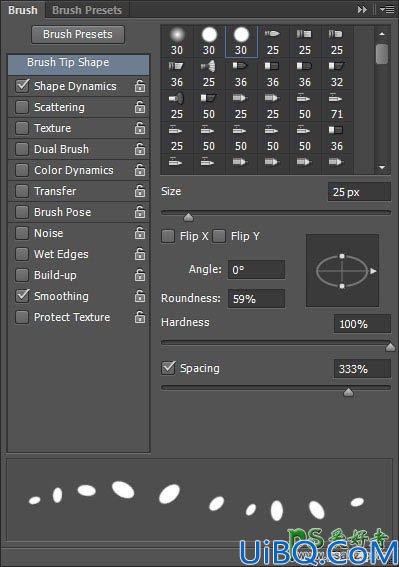Enable the Scattering checkbox
Screen dimensions: 399x567
point(22,107)
